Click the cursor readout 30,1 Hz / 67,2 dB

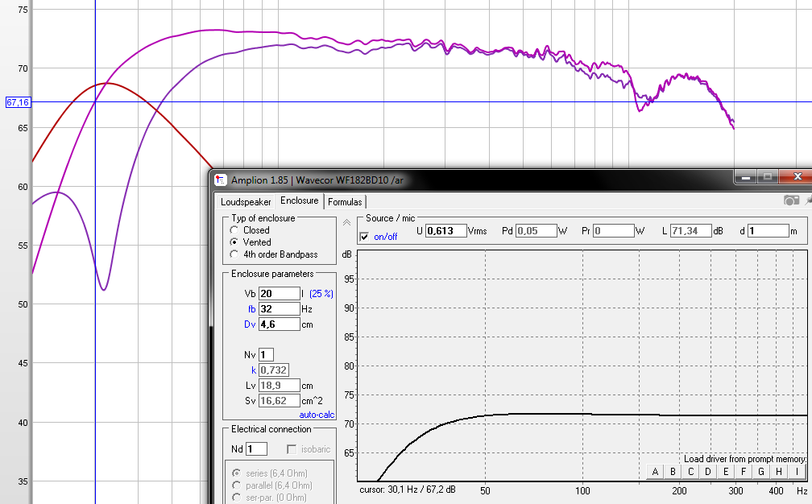pos(407,490)
